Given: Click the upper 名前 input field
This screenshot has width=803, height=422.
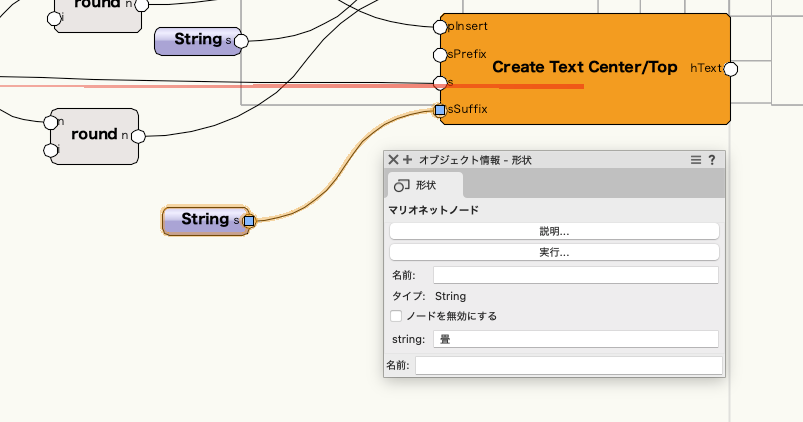Looking at the screenshot, I should [x=576, y=275].
